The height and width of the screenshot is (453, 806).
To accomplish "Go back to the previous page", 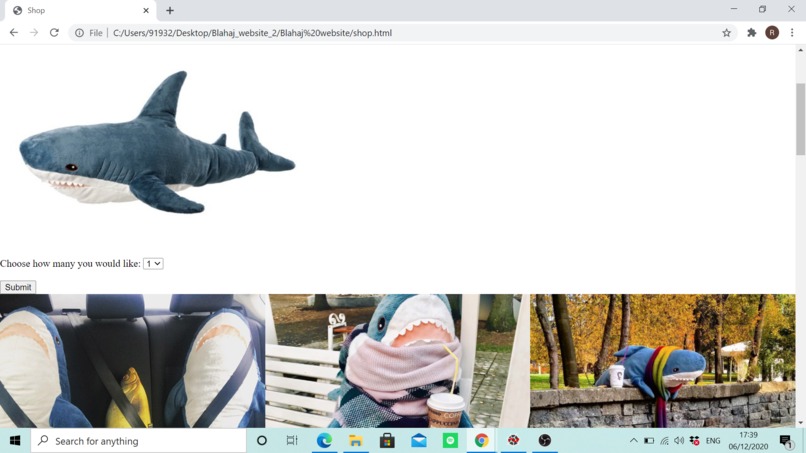I will point(14,32).
